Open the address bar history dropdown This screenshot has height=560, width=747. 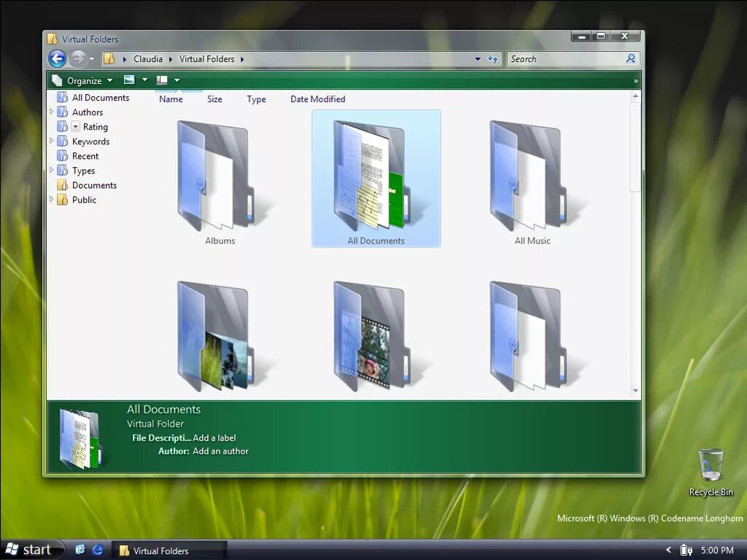[x=477, y=59]
